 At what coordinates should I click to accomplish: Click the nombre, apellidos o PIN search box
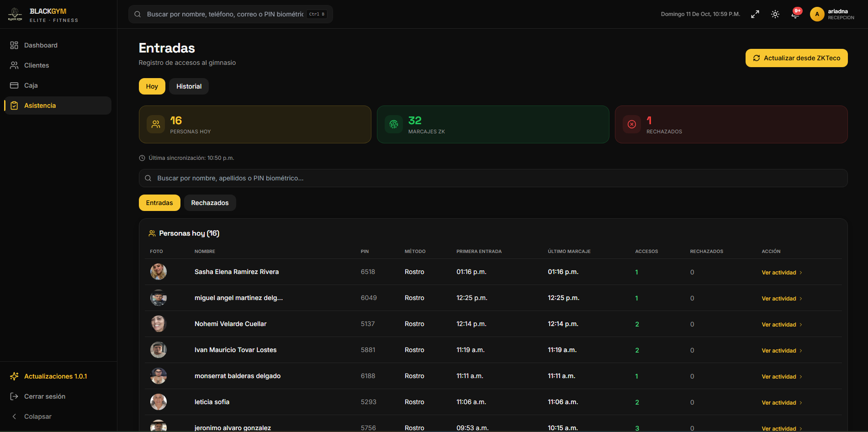[493, 178]
